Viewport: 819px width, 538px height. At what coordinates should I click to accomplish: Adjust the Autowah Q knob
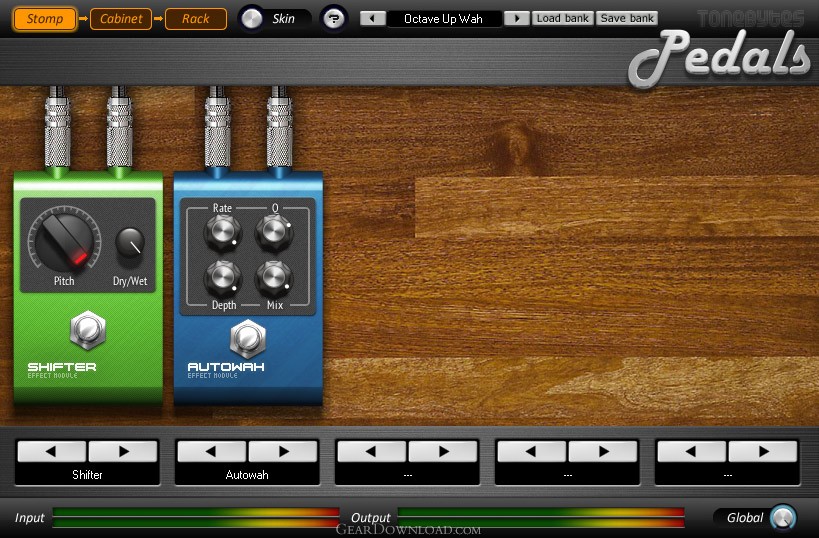pyautogui.click(x=274, y=232)
